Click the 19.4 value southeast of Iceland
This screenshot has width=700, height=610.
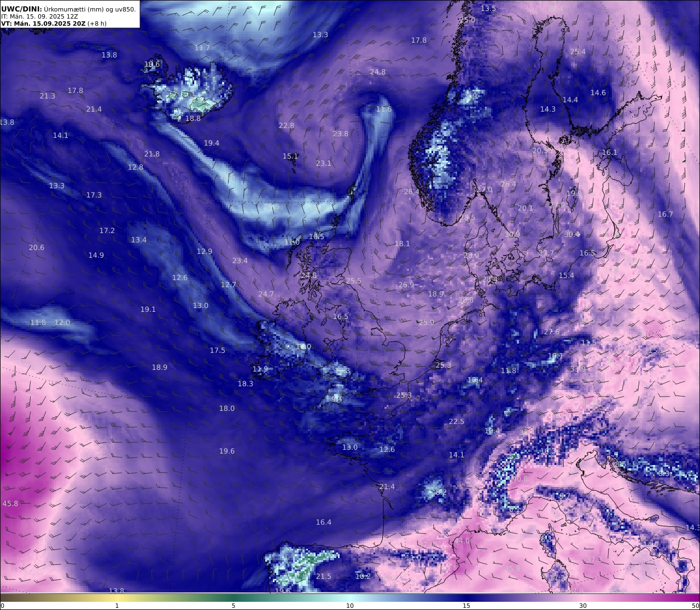(212, 143)
